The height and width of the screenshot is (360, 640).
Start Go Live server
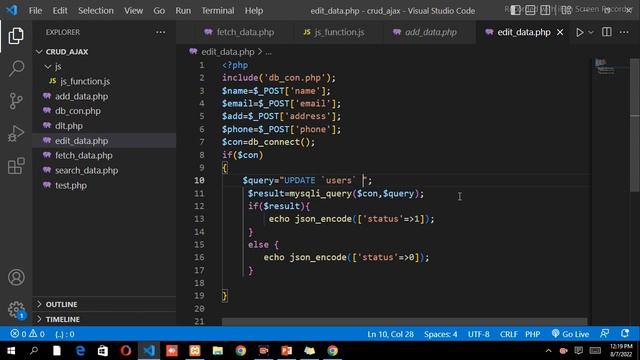coord(570,334)
